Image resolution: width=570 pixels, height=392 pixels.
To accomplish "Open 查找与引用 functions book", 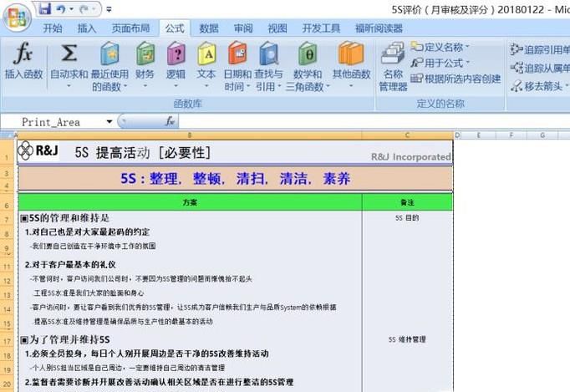I will pyautogui.click(x=268, y=53).
